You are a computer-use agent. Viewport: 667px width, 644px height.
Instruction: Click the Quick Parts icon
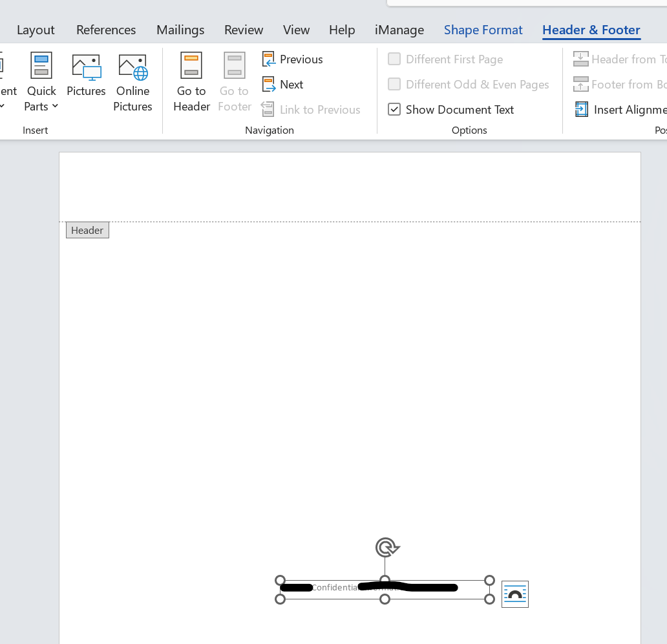coord(41,66)
